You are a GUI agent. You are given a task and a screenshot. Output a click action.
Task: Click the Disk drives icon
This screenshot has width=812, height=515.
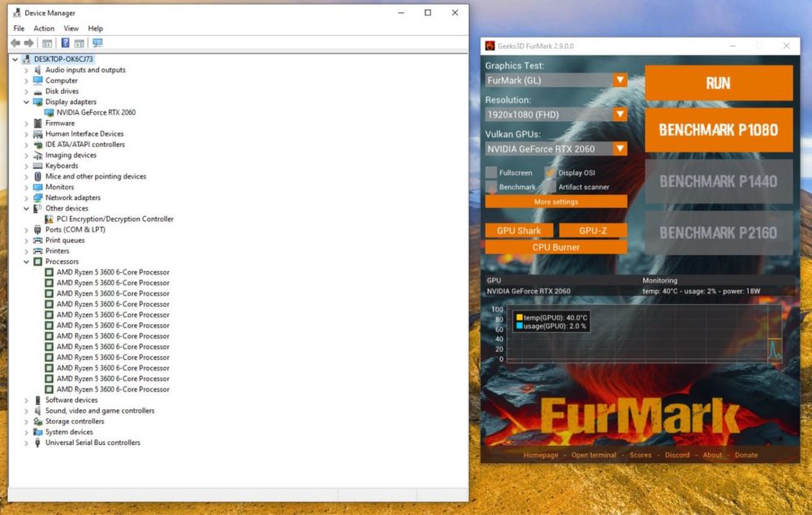coord(37,91)
